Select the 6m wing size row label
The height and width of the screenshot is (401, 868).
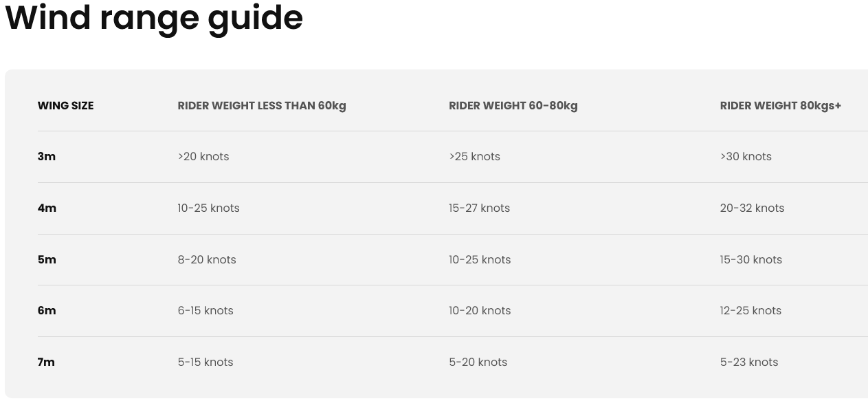pos(47,311)
